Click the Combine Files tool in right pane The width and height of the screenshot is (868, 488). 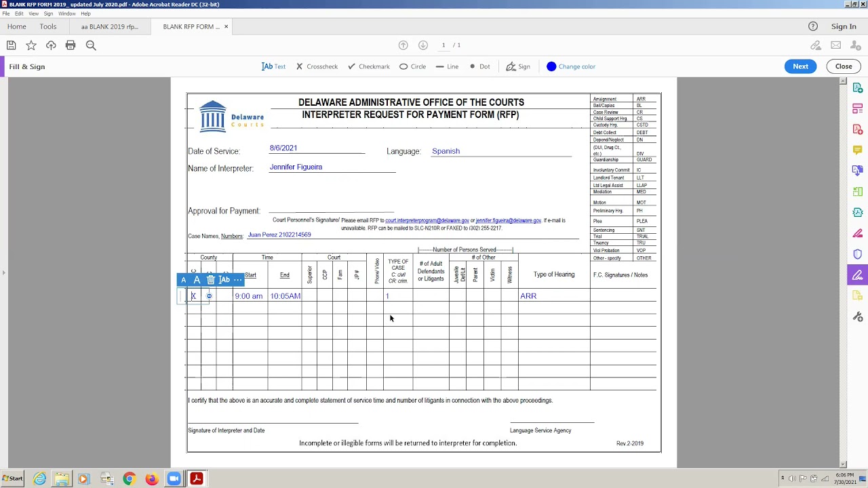tap(858, 171)
